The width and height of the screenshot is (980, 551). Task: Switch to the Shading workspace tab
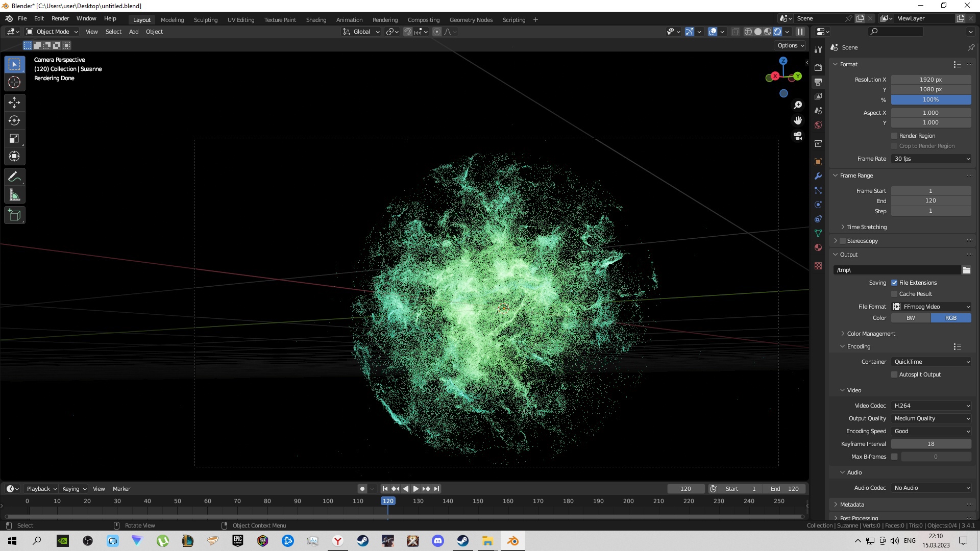316,20
